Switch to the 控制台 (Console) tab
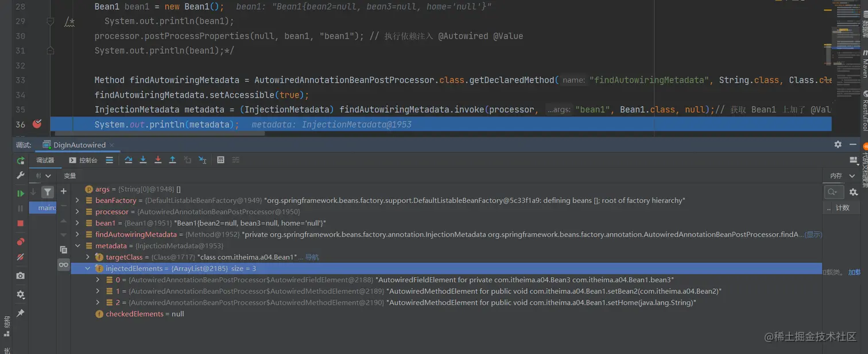 83,160
